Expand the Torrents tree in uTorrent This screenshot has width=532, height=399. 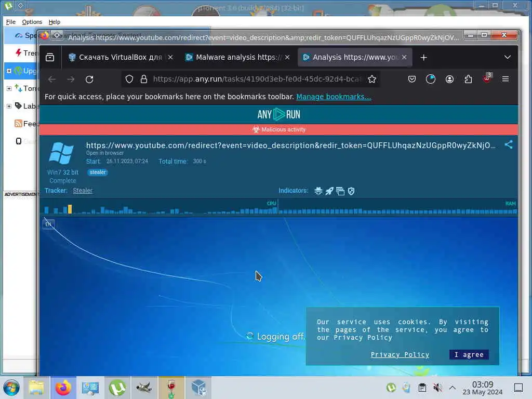tap(9, 88)
